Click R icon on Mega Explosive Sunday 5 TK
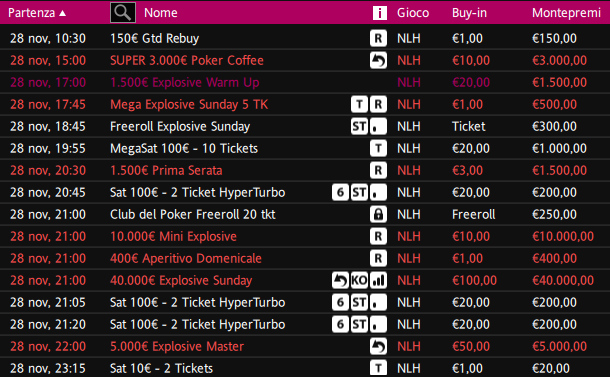 click(378, 104)
